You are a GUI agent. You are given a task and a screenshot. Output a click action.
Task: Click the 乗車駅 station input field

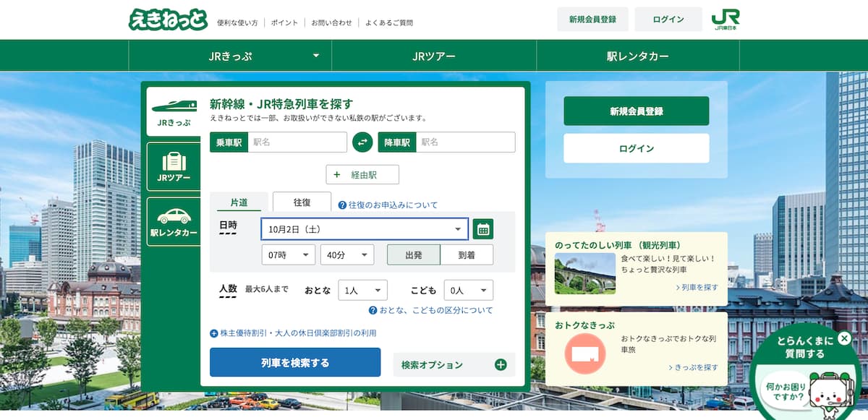[297, 142]
